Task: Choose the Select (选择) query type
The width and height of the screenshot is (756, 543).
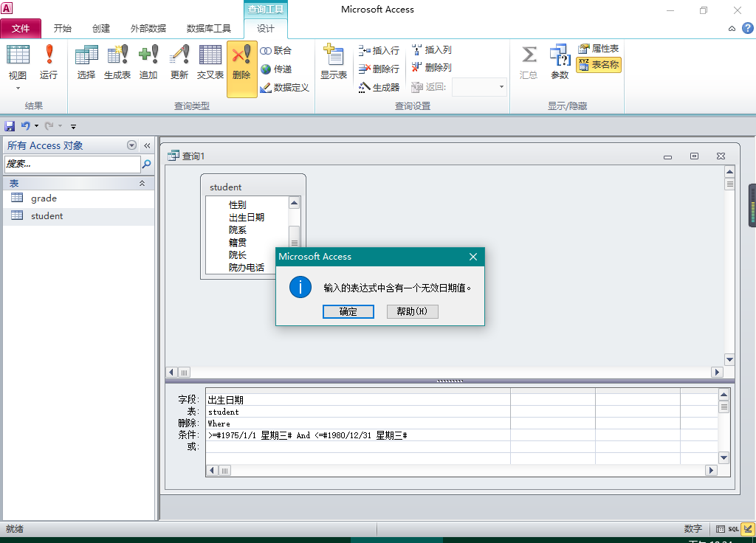Action: pyautogui.click(x=86, y=62)
